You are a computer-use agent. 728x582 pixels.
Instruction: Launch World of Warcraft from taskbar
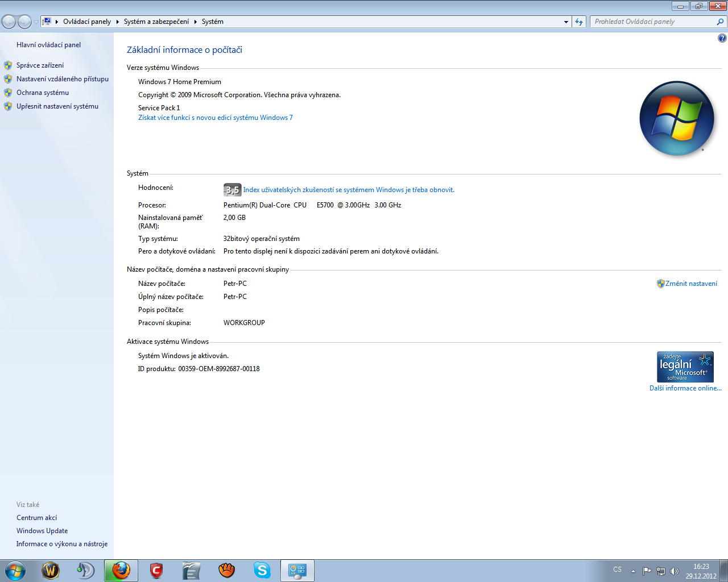pos(51,570)
